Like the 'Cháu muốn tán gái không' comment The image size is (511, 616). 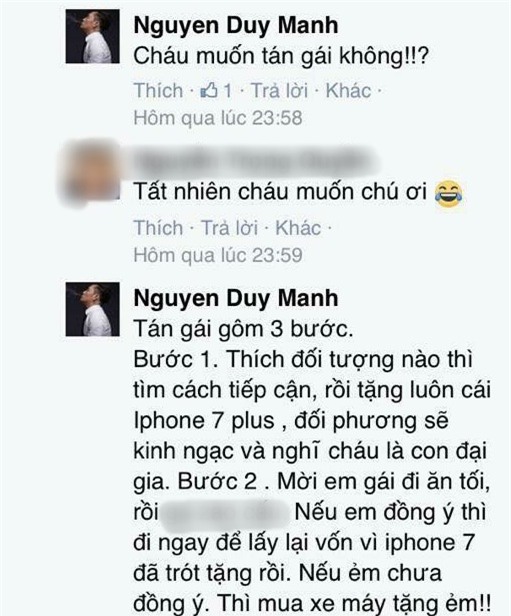coord(158,91)
